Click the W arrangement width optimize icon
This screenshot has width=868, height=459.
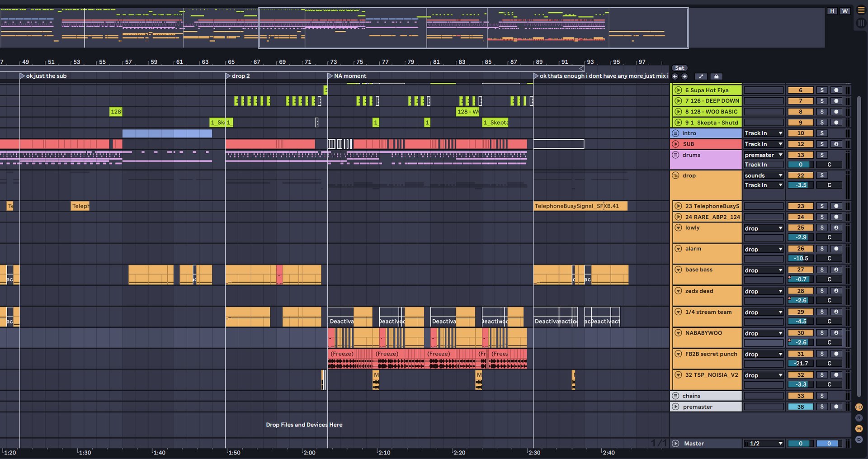[844, 11]
